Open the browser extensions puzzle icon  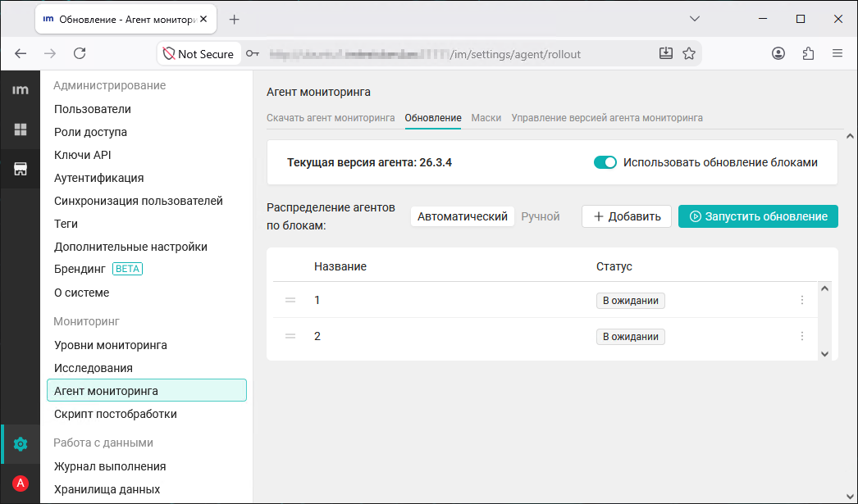[808, 53]
